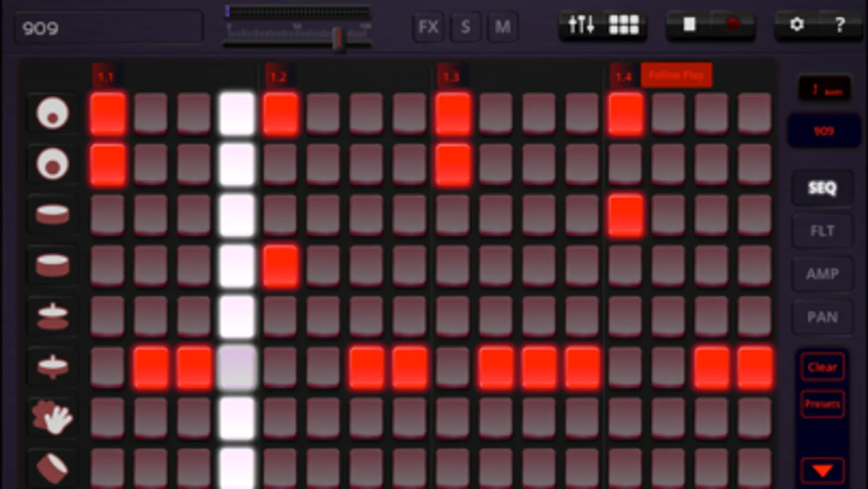Open the pad grid view

pyautogui.click(x=624, y=24)
